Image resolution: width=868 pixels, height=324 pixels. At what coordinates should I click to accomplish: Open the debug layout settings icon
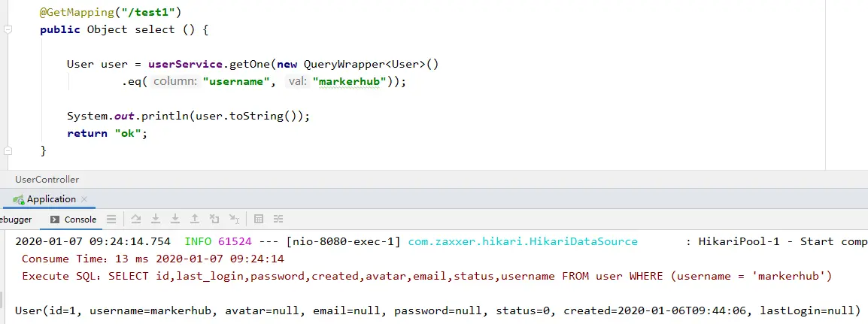tap(111, 219)
